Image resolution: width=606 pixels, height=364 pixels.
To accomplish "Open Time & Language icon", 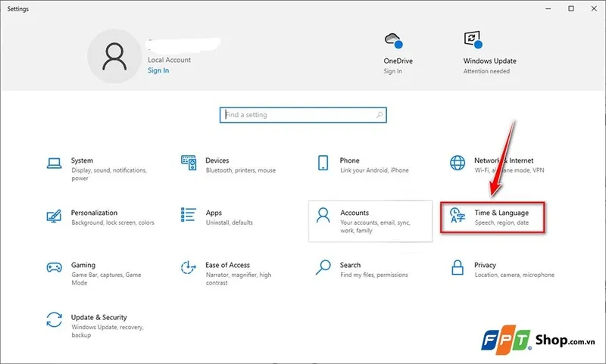I will coord(458,216).
